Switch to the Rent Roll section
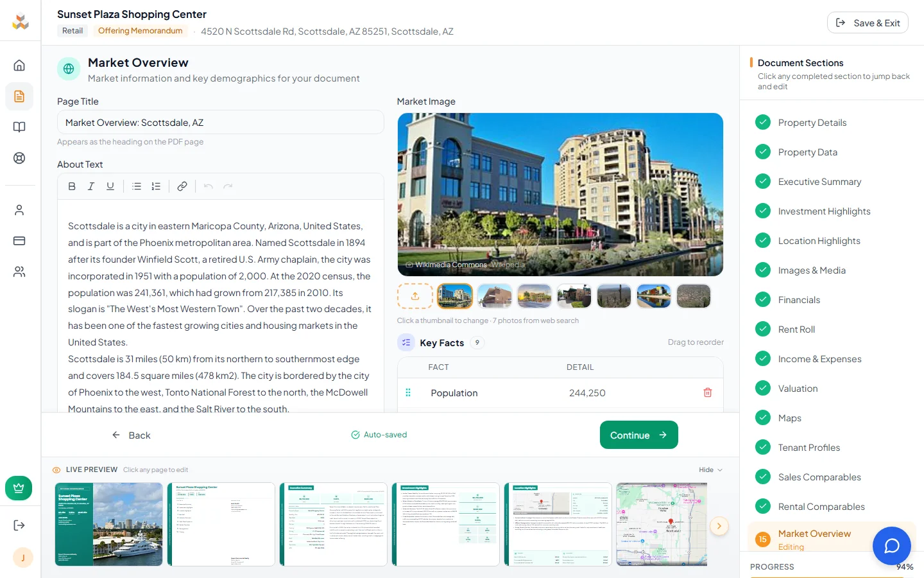The width and height of the screenshot is (924, 578). (x=796, y=329)
